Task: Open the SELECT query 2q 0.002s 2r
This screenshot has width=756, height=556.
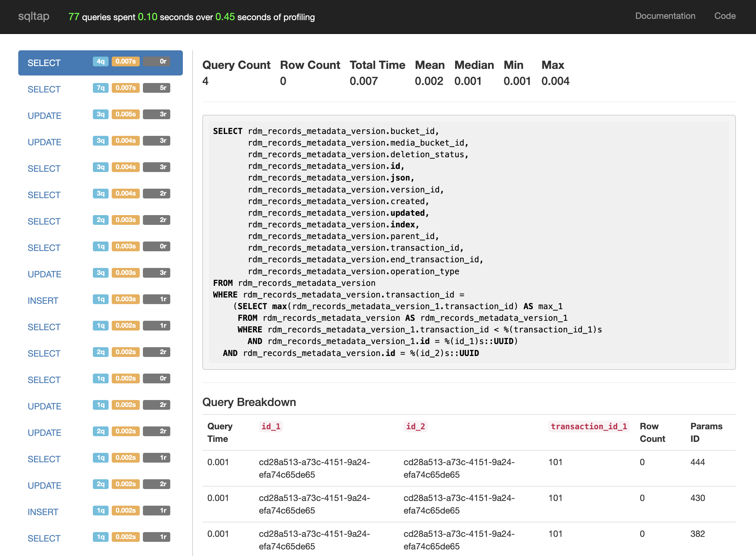Action: coord(100,353)
